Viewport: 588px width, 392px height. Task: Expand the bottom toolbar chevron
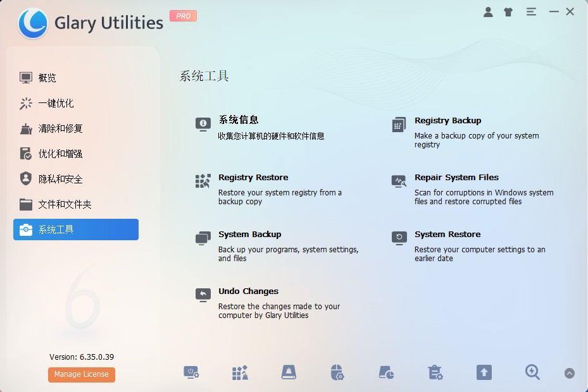569,373
